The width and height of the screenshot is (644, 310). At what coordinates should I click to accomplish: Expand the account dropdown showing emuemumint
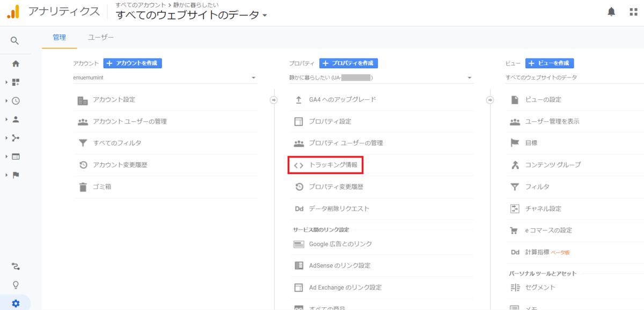(165, 78)
